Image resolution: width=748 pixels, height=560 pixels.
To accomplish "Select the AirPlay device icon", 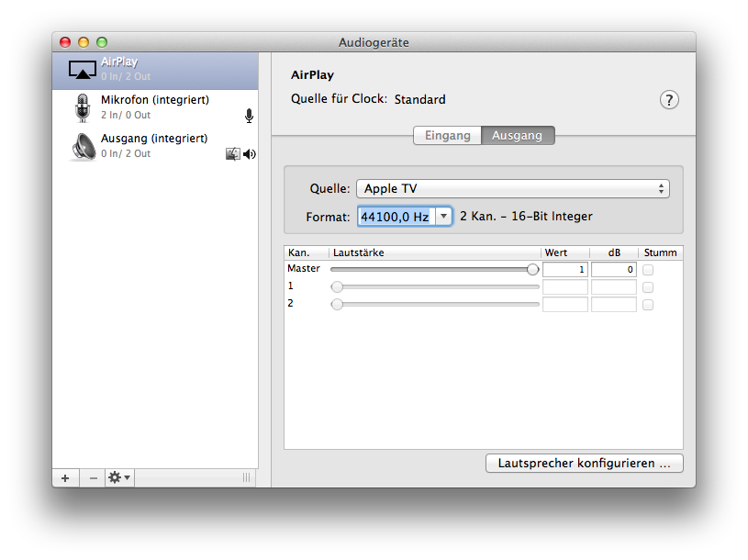I will (83, 69).
